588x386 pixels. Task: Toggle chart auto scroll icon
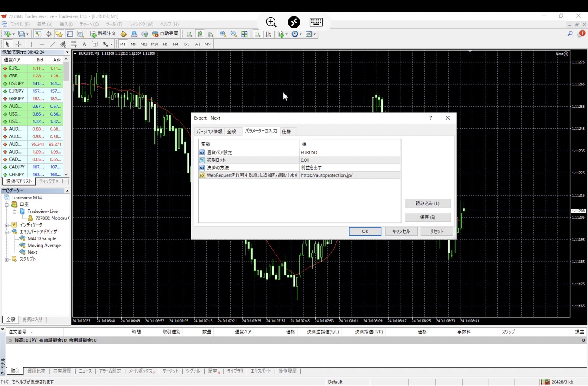pyautogui.click(x=258, y=34)
